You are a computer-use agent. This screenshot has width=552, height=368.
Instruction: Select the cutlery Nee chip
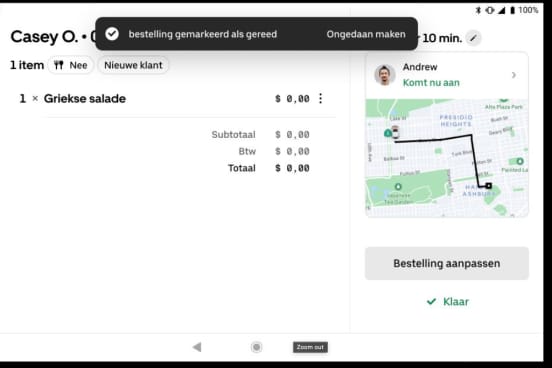pos(70,65)
